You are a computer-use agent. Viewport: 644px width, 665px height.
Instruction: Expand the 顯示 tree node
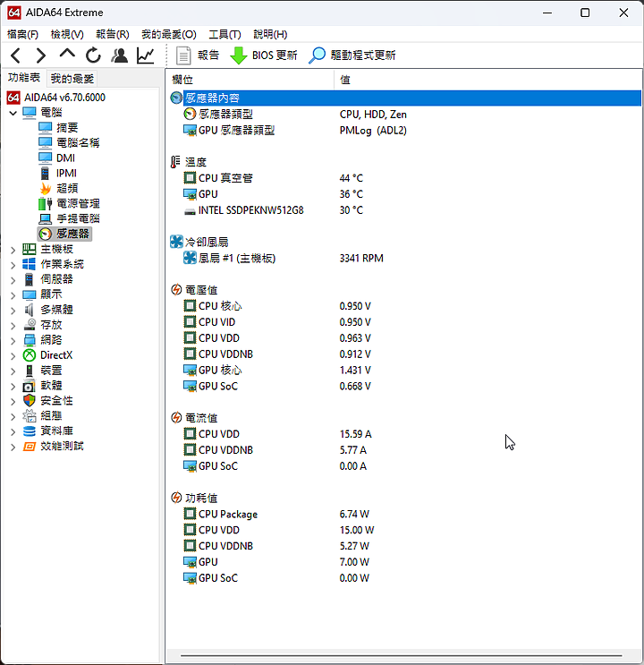(x=13, y=295)
